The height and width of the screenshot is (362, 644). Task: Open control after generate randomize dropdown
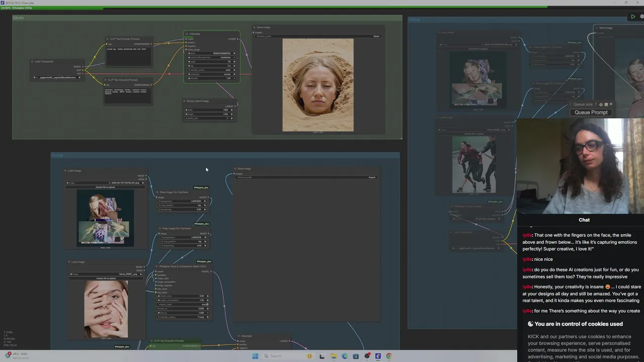[211, 57]
